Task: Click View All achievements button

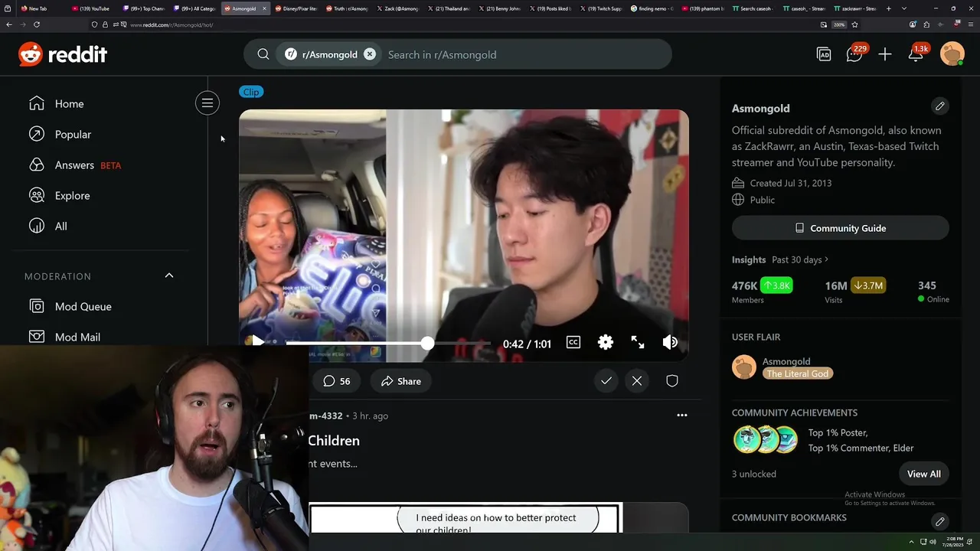Action: coord(924,474)
